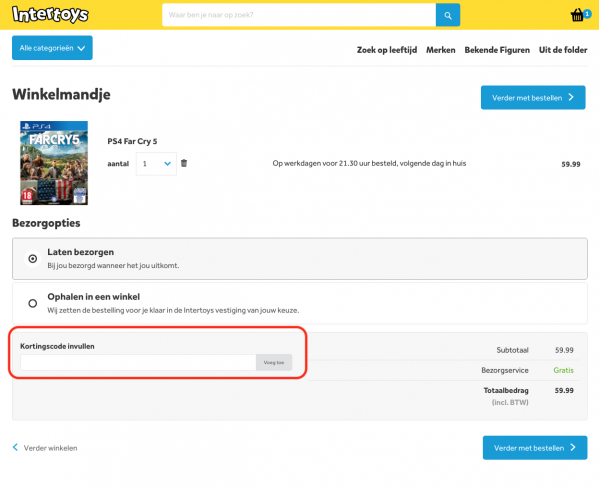Screen dimensions: 599x489
Task: Click the Voeg toe discount button
Action: pyautogui.click(x=274, y=363)
